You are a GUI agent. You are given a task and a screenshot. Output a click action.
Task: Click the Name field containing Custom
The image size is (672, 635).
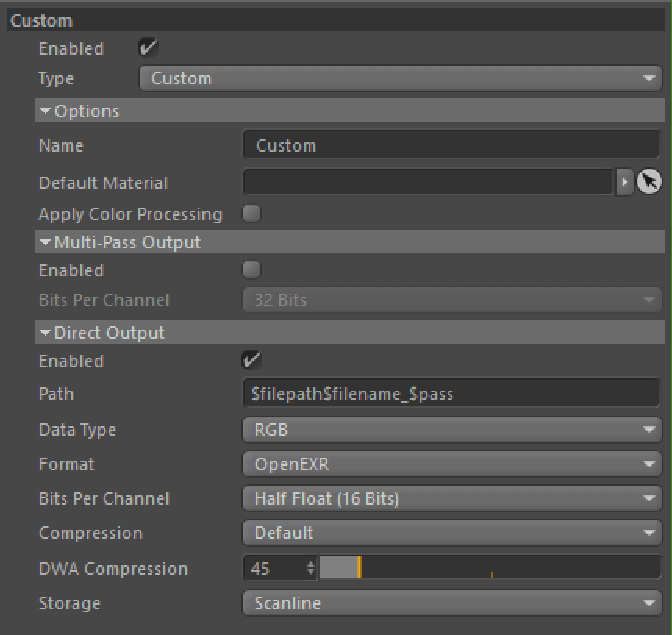452,145
